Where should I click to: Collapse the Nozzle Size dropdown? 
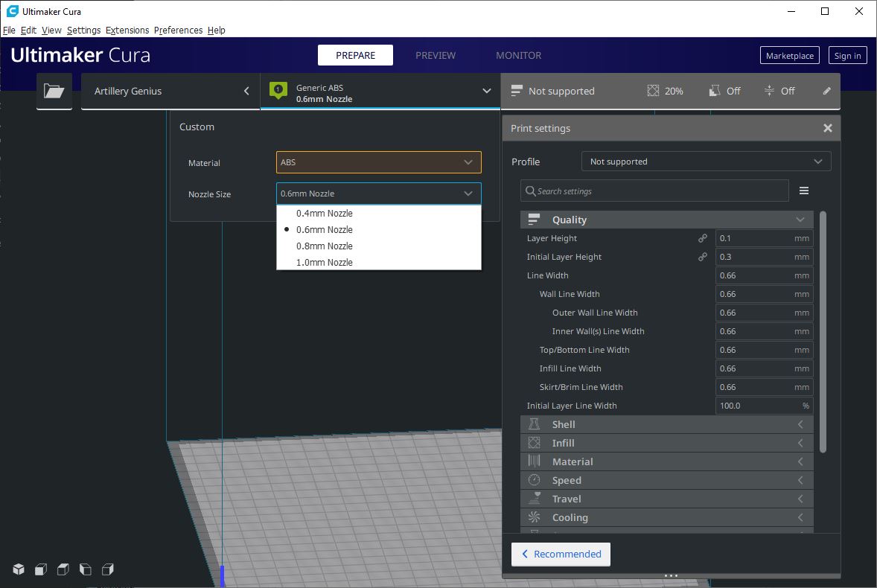[x=379, y=194]
